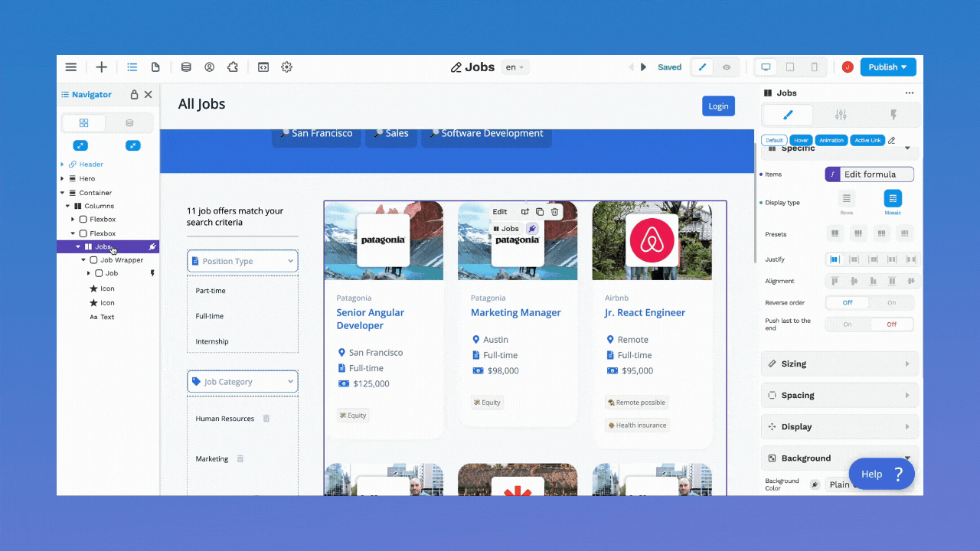Select desktop screen size
Viewport: 980px width, 551px height.
(x=766, y=67)
